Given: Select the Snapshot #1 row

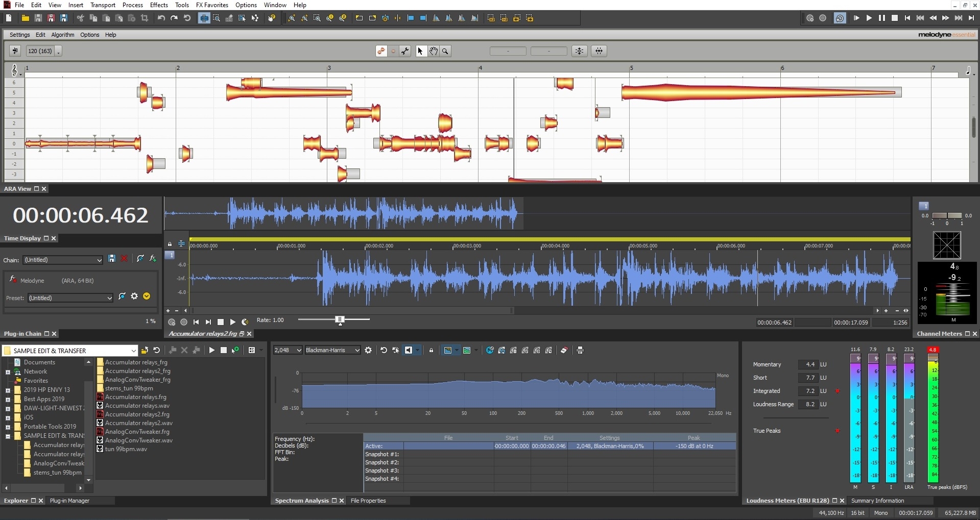Looking at the screenshot, I should [x=549, y=454].
